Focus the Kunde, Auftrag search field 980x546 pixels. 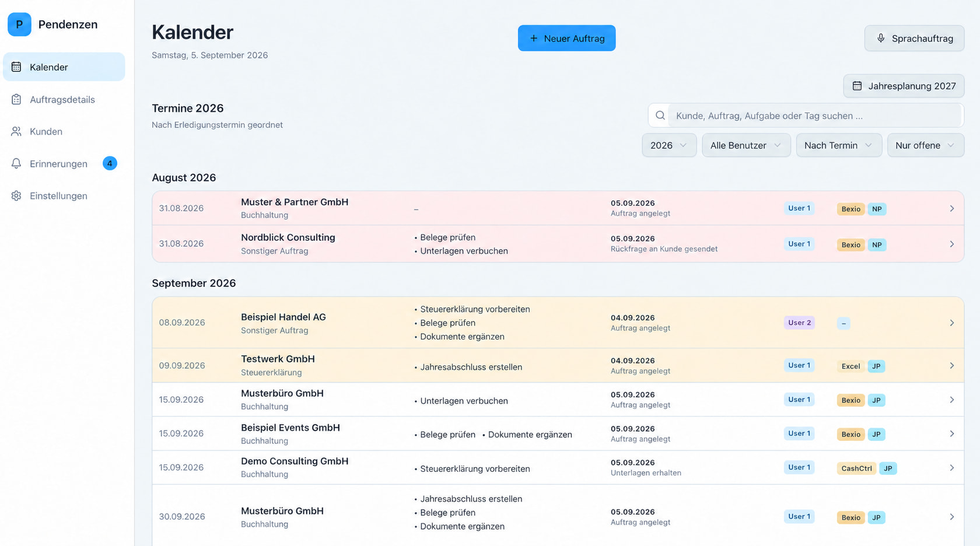point(806,116)
